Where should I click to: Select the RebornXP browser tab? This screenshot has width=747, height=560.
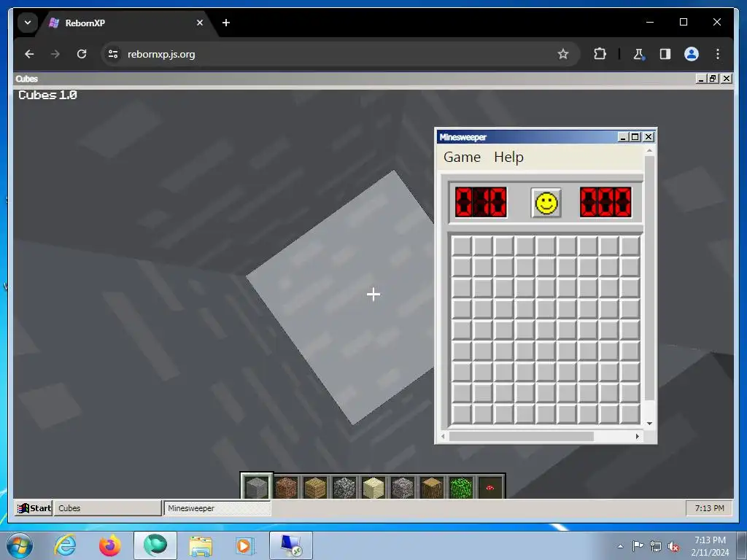[x=126, y=23]
